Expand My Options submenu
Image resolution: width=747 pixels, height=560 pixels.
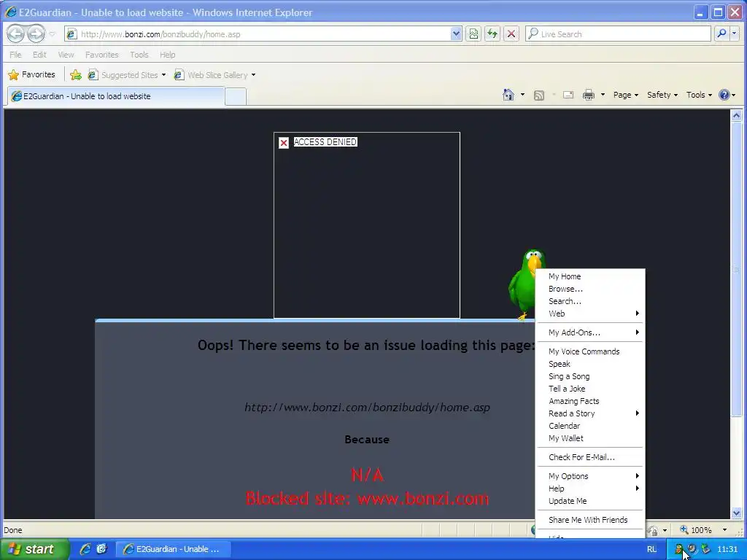click(x=591, y=476)
